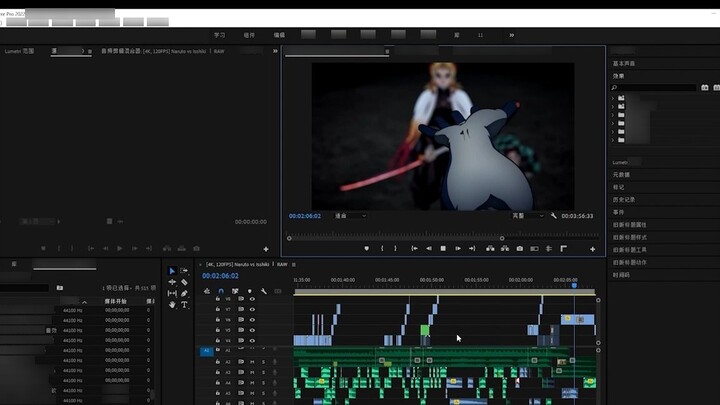Switch to 编辑 workspace tab
Viewport: 720px width, 405px height.
pos(279,35)
